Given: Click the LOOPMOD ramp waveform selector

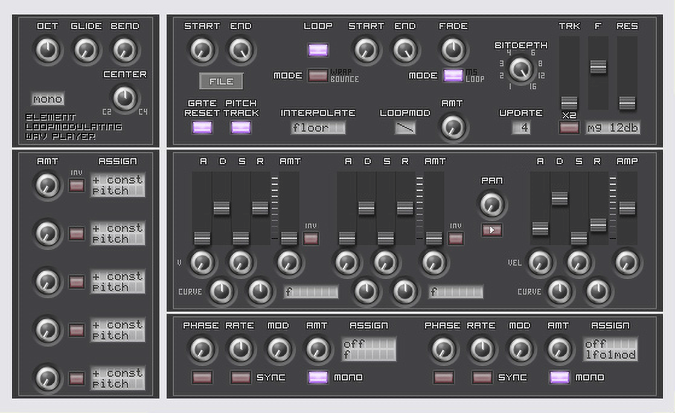Looking at the screenshot, I should tap(405, 127).
